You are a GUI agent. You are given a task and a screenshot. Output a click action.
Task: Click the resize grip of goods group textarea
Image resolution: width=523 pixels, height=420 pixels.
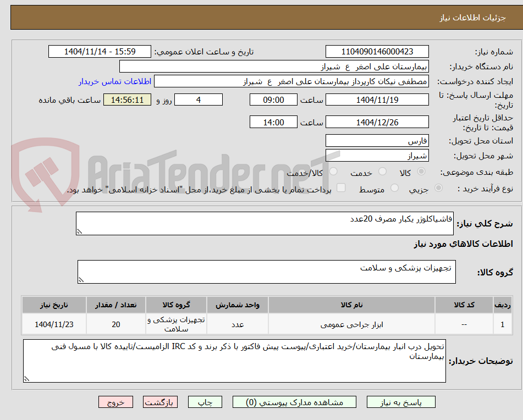click(81, 280)
